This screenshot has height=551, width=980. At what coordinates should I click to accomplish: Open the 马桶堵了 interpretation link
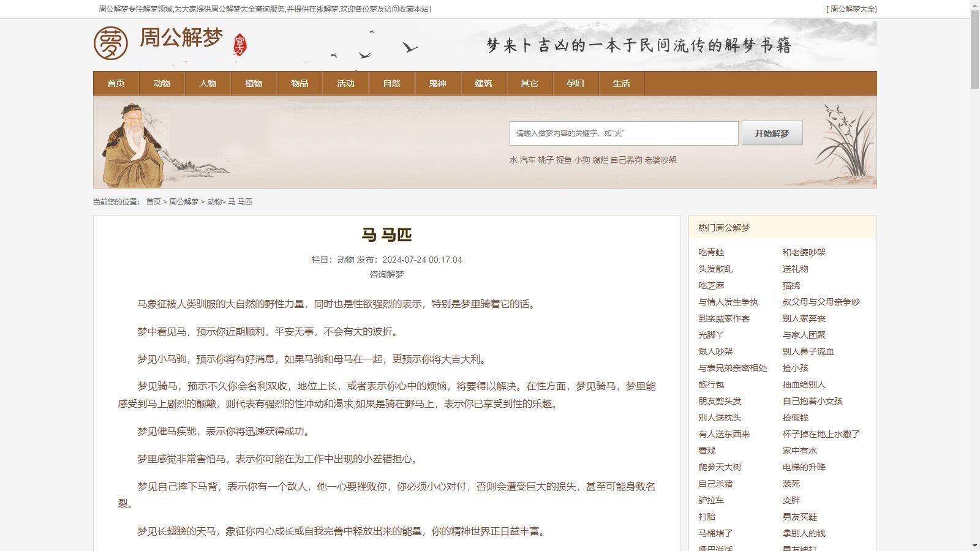714,533
